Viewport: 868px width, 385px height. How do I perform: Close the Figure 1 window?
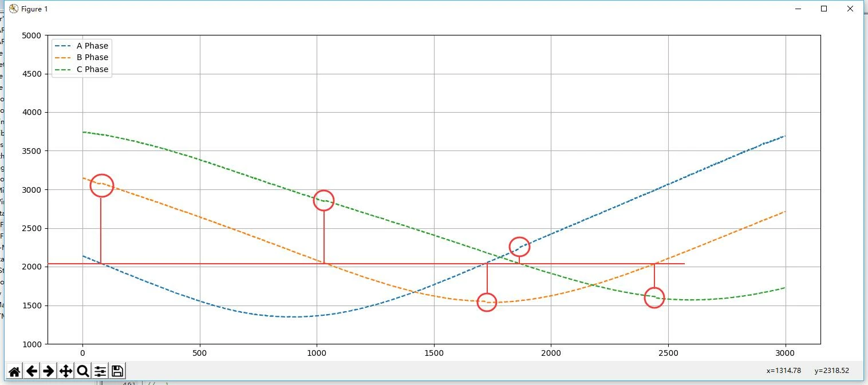pyautogui.click(x=850, y=9)
